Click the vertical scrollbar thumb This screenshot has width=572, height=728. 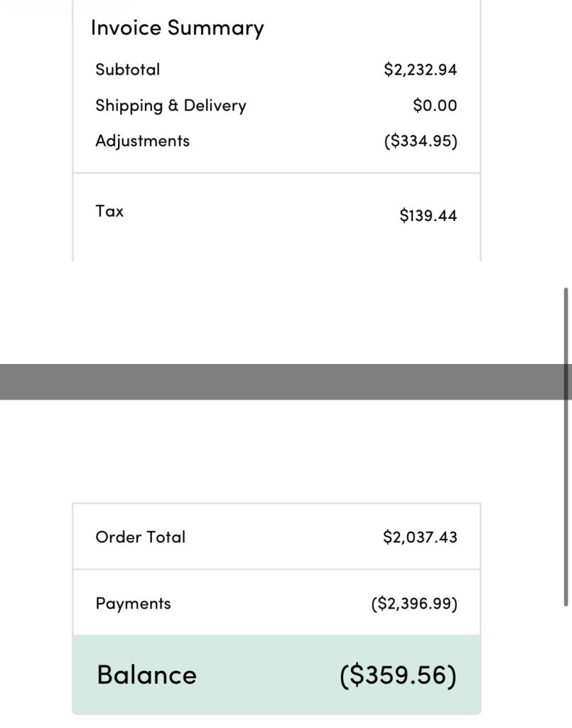coord(566,446)
